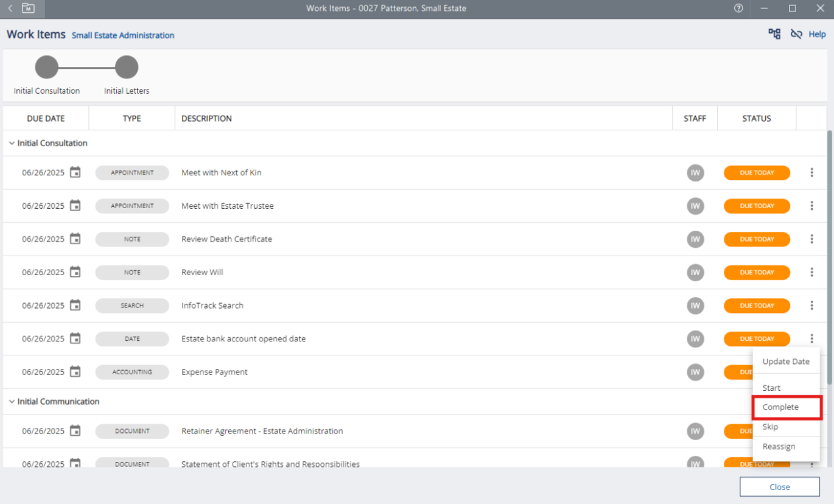
Task: Collapse the Initial Consultation group
Action: [x=12, y=144]
